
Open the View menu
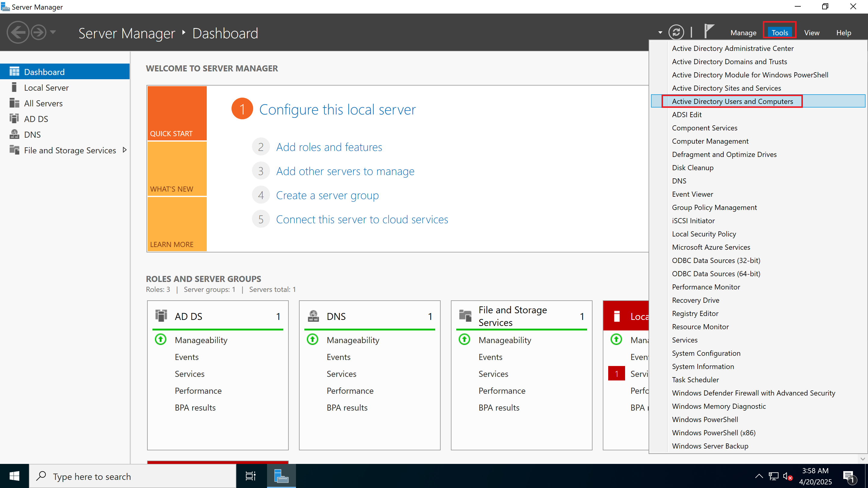click(x=811, y=33)
